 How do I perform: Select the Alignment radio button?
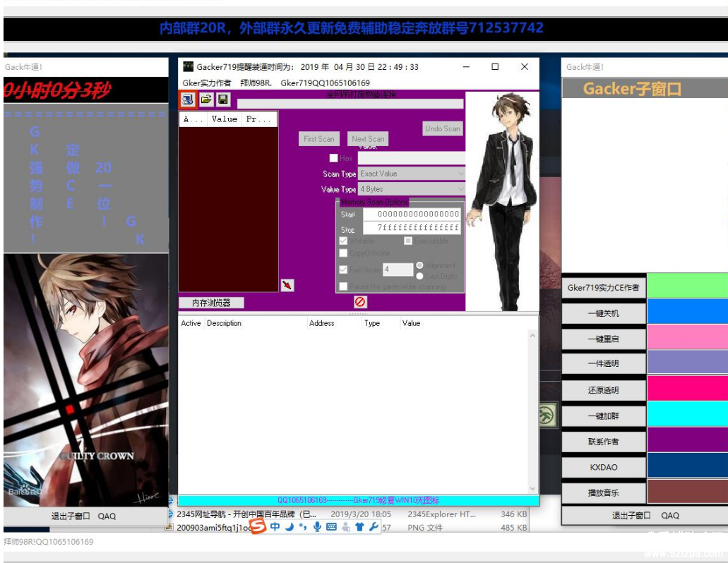coord(419,265)
